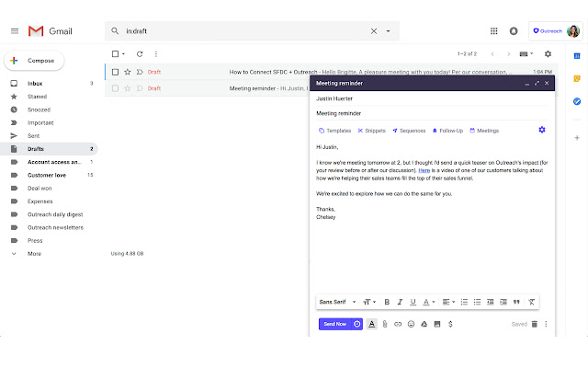Open the Google apps grid
Viewport: 588px width, 368px height.
point(494,31)
